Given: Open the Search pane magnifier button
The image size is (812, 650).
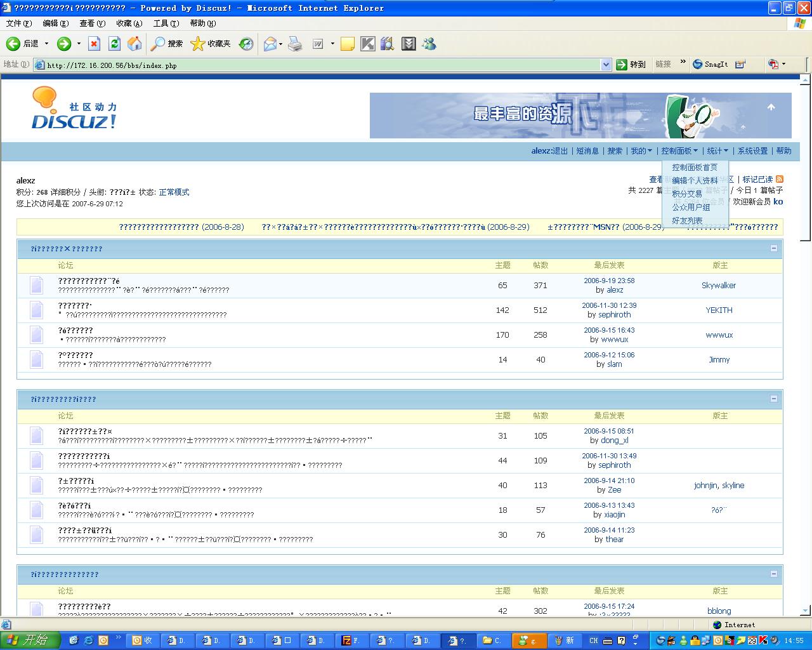Looking at the screenshot, I should point(167,44).
